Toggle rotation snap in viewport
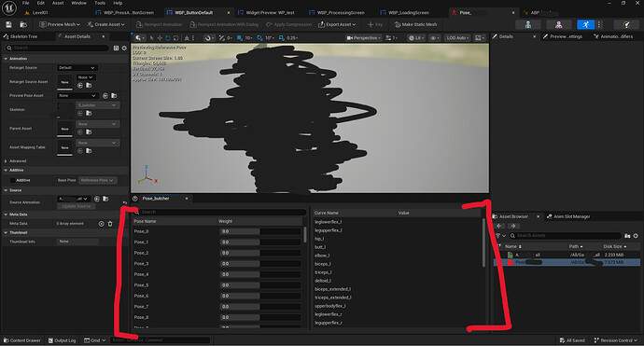 260,37
